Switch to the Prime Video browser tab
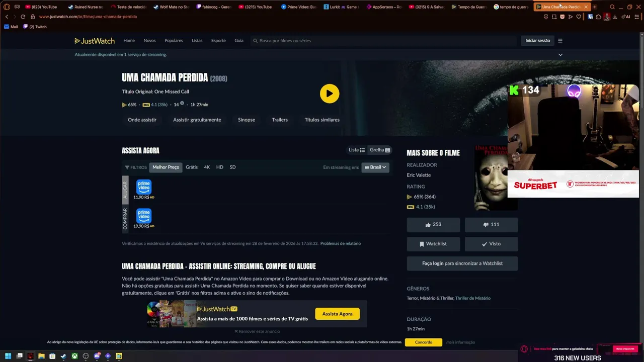This screenshot has height=362, width=644. point(299,7)
